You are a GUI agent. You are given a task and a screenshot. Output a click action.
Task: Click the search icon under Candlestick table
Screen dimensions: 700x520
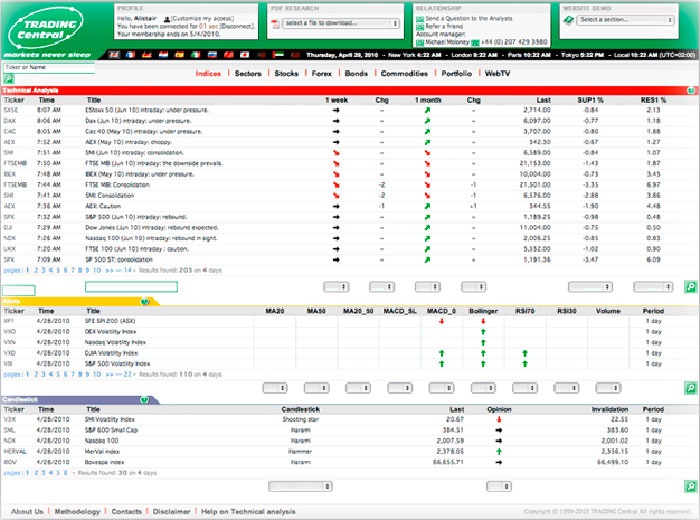pos(690,486)
